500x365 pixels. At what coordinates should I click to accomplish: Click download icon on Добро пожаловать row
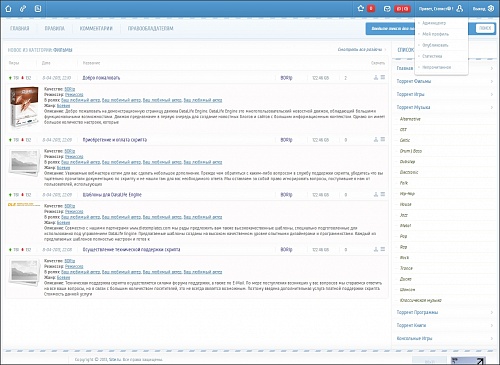pyautogui.click(x=376, y=77)
